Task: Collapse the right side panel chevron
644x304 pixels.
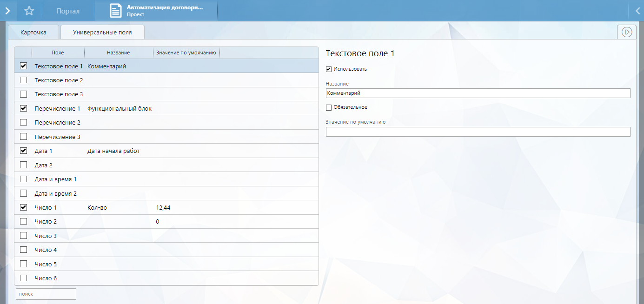Action: (637, 11)
